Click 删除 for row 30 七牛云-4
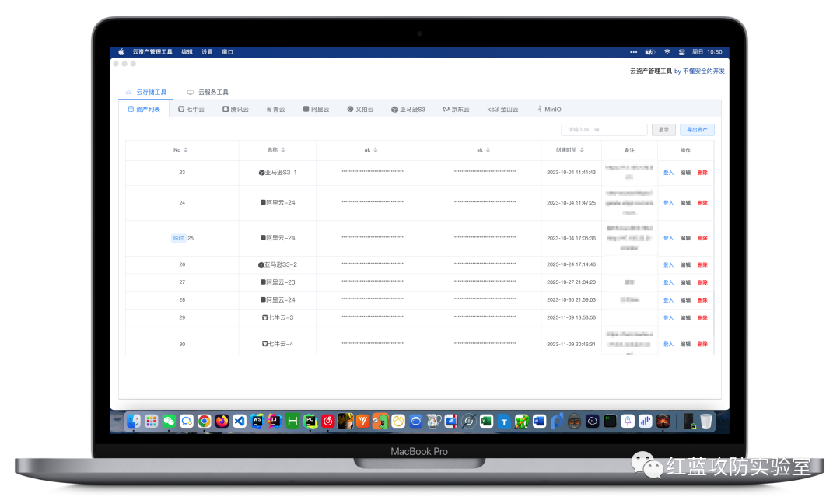 pos(703,345)
